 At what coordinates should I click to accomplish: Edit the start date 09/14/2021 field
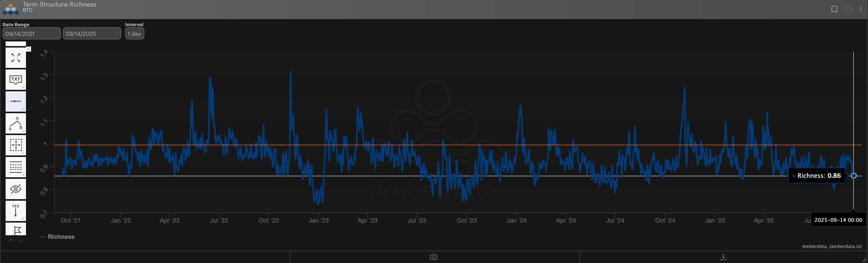[32, 33]
